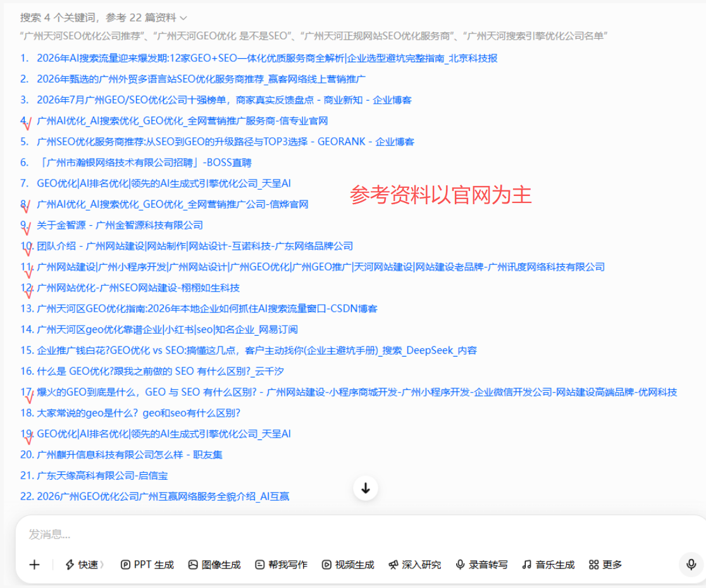706x588 pixels.
Task: Click the 帮我写作 writing icon
Action: click(x=260, y=565)
